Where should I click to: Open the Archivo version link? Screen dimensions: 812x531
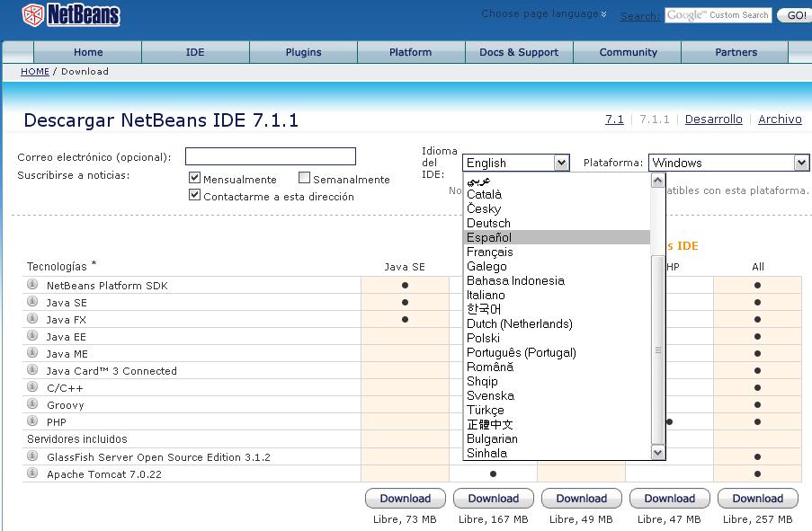coord(779,119)
